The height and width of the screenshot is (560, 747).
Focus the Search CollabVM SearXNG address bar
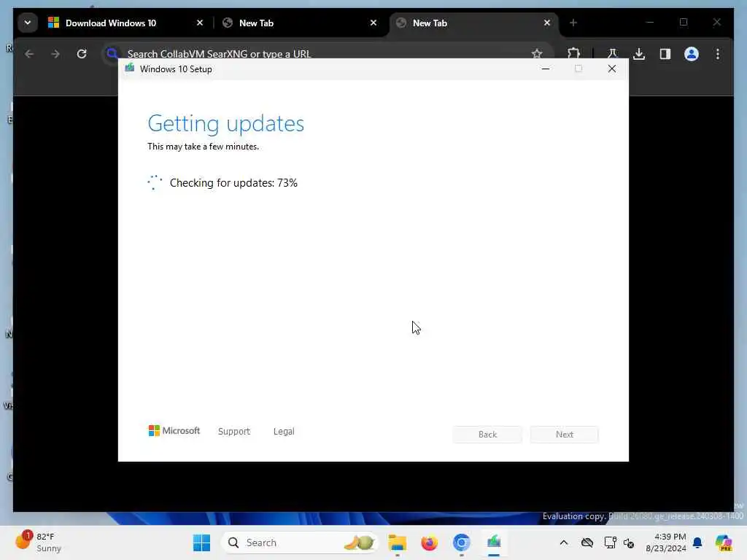coord(326,54)
